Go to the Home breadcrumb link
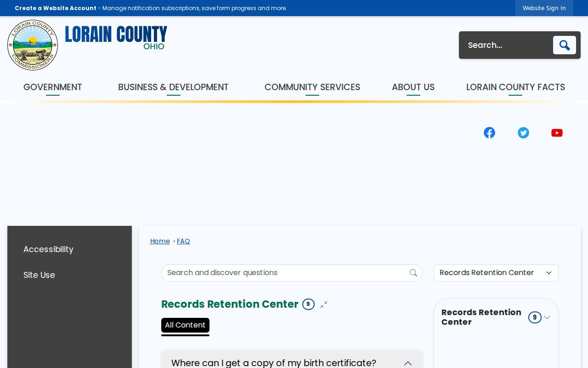This screenshot has height=368, width=588. (160, 241)
